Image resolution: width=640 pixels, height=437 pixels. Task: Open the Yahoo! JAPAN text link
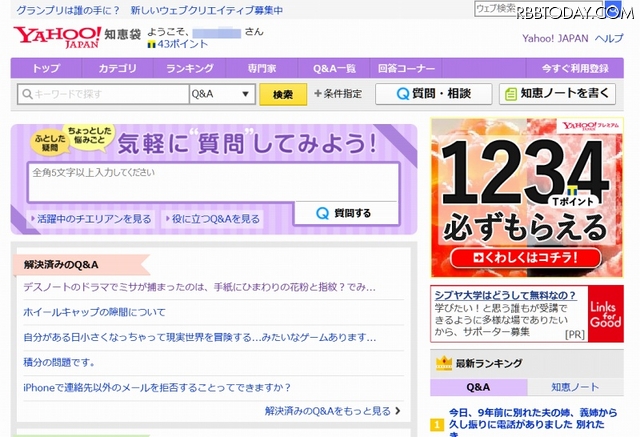click(555, 38)
